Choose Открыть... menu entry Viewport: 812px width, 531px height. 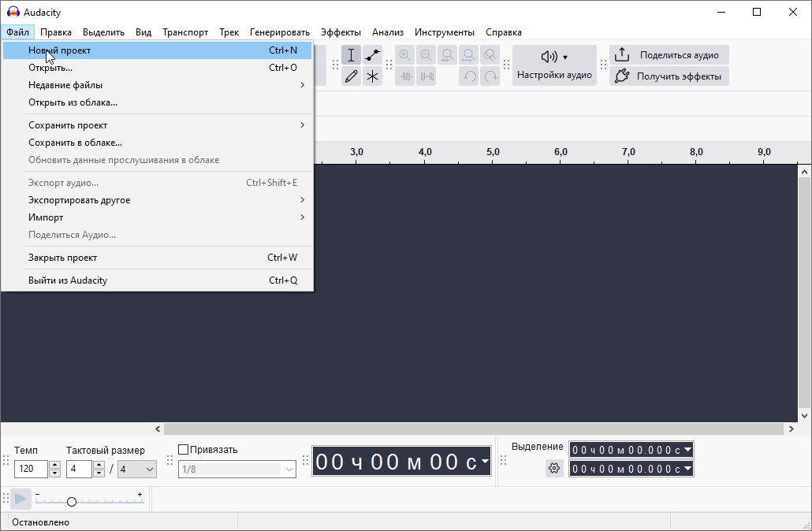coord(158,68)
